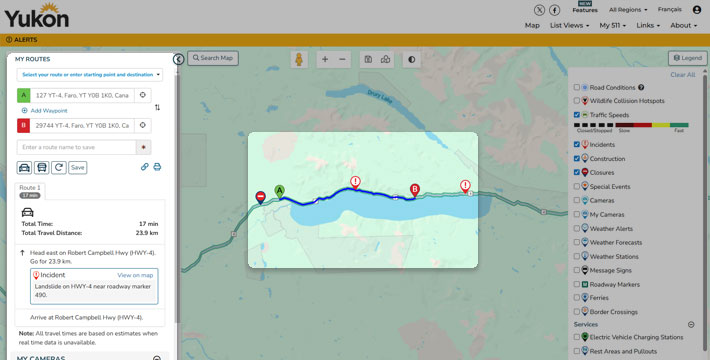Image resolution: width=710 pixels, height=360 pixels.
Task: Click the Yukon logo
Action: pyautogui.click(x=37, y=16)
